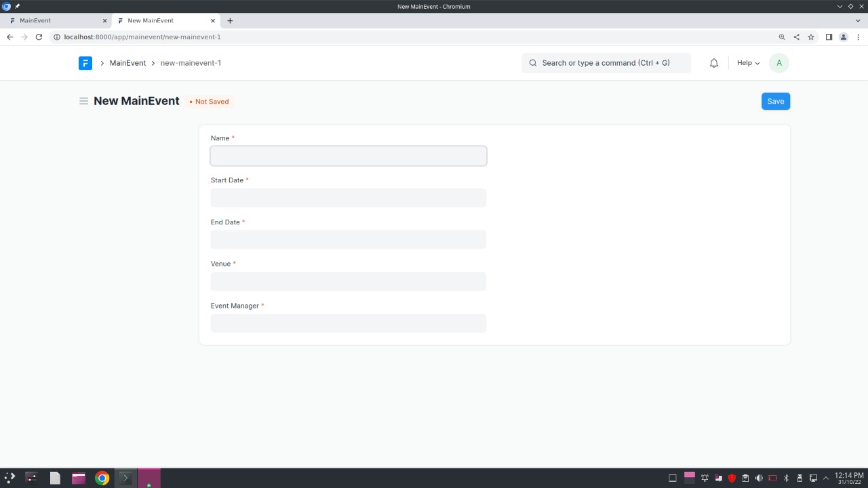Click the Save button
Viewport: 868px width, 488px height.
click(x=776, y=101)
